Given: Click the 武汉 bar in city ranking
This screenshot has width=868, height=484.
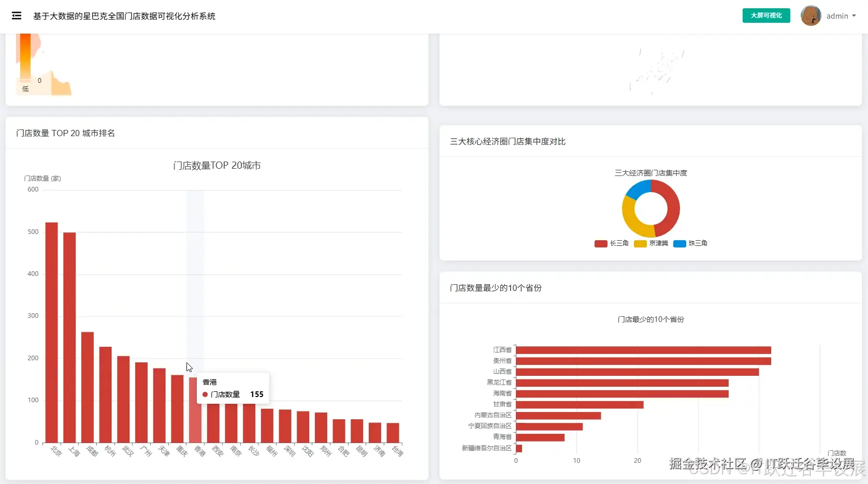Looking at the screenshot, I should coord(123,399).
